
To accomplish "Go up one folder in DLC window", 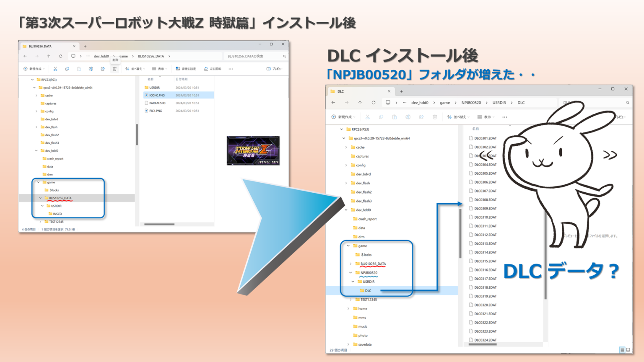I will (360, 103).
